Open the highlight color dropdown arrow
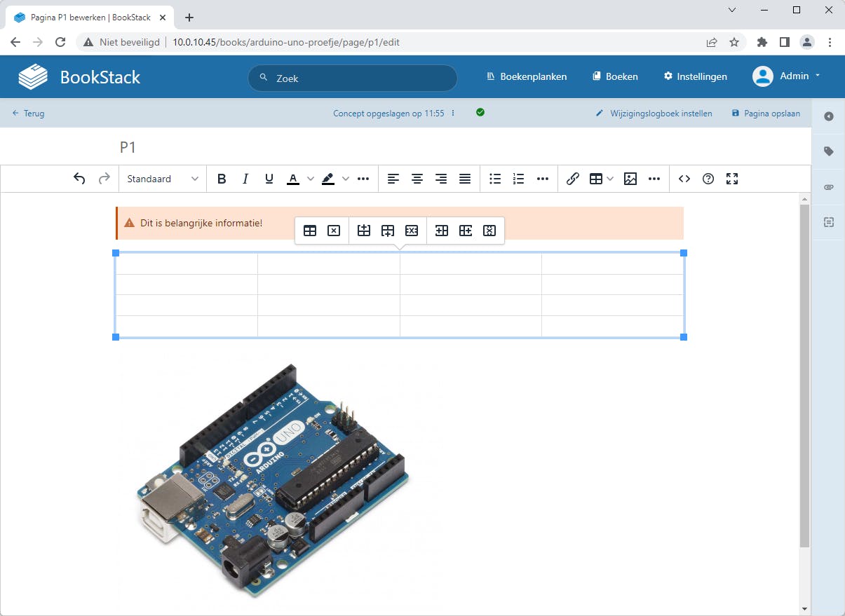The width and height of the screenshot is (845, 616). [x=346, y=179]
